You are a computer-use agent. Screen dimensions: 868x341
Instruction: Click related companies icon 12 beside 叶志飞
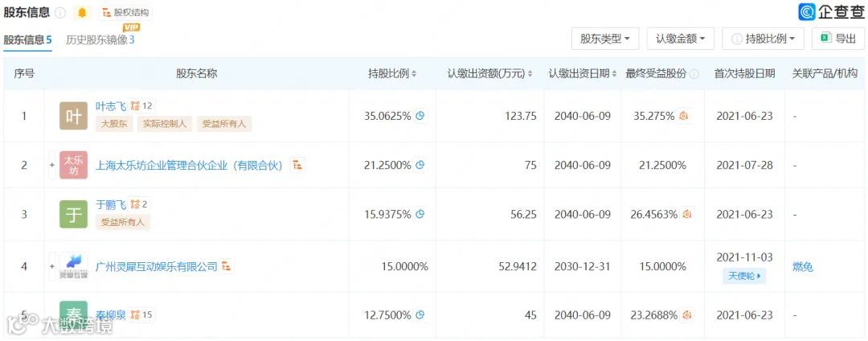point(141,105)
